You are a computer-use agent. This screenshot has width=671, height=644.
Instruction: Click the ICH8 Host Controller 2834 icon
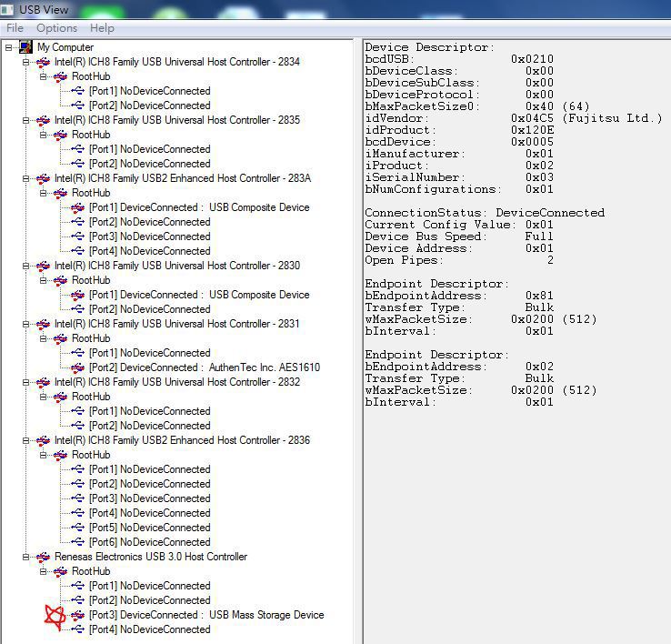coord(43,62)
